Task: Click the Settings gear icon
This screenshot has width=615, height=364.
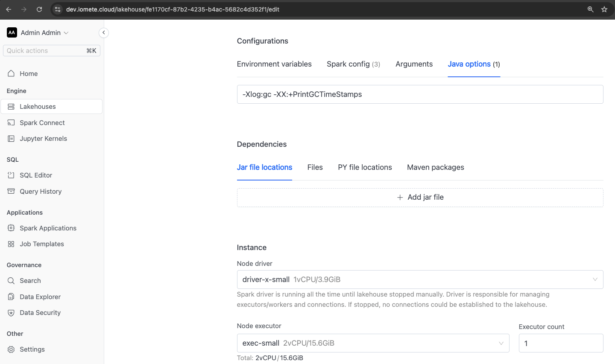Action: [x=11, y=349]
